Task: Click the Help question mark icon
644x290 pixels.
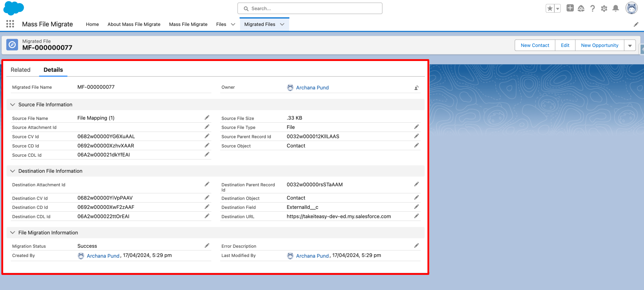Action: pyautogui.click(x=592, y=9)
